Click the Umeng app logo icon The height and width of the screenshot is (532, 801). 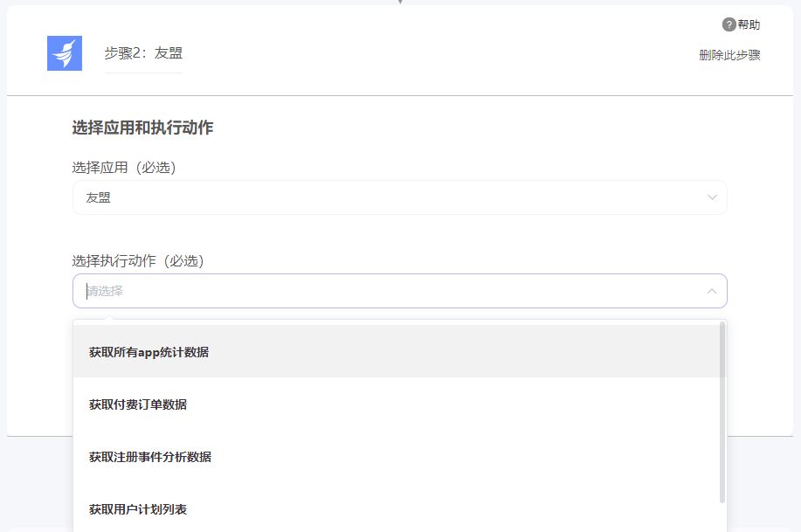(x=65, y=53)
